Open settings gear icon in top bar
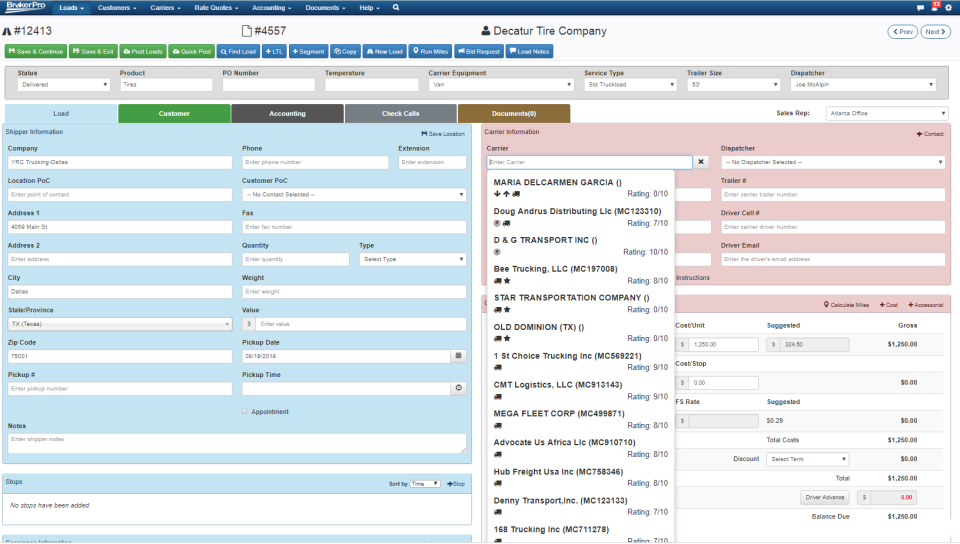960x544 pixels. point(948,8)
